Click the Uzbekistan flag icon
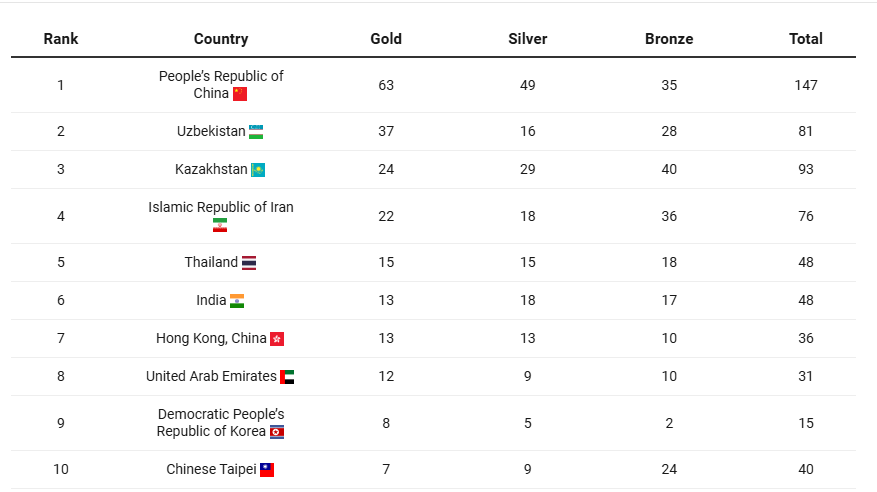The image size is (877, 492). (257, 132)
